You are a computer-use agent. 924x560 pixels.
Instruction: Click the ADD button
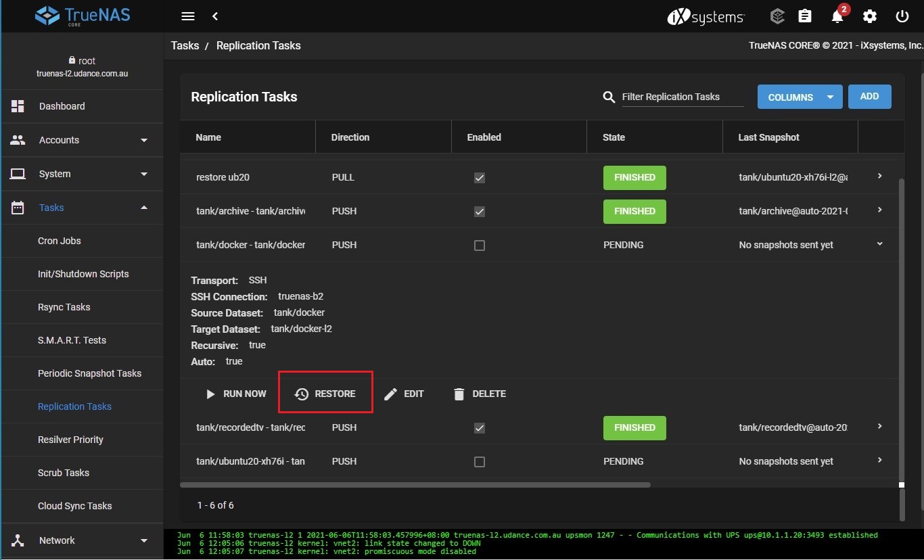(869, 96)
